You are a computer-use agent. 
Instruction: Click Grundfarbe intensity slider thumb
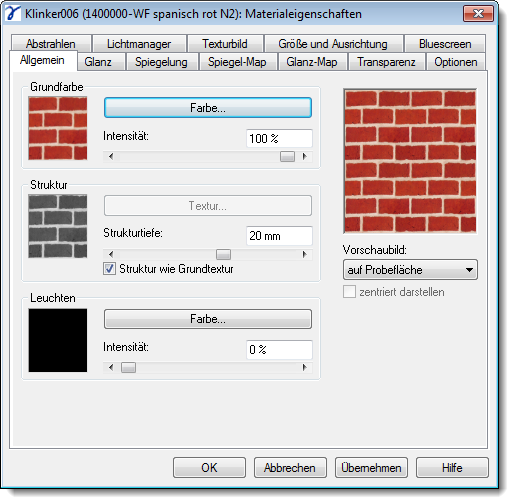click(x=287, y=156)
